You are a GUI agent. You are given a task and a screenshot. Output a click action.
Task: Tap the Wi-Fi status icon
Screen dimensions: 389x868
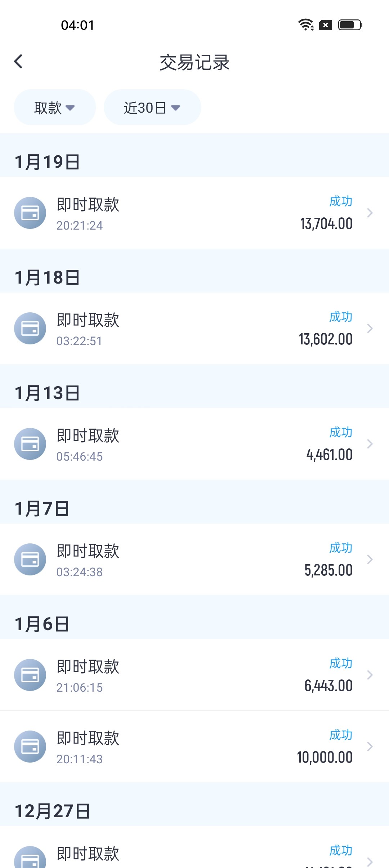[306, 25]
